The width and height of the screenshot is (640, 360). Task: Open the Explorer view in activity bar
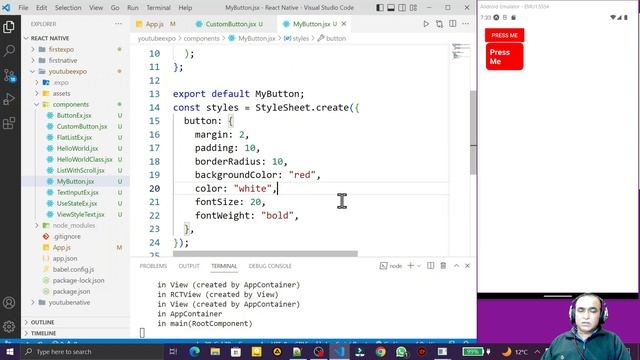coord(9,27)
